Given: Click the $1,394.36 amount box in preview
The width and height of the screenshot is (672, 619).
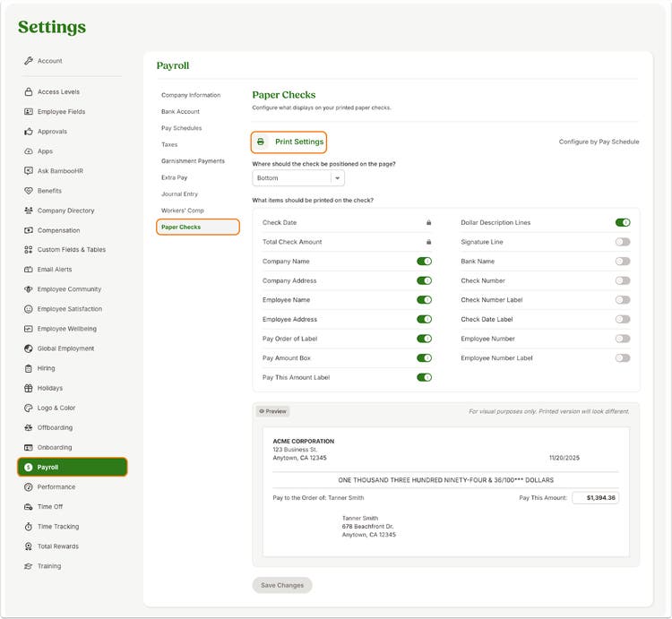Looking at the screenshot, I should pos(596,498).
